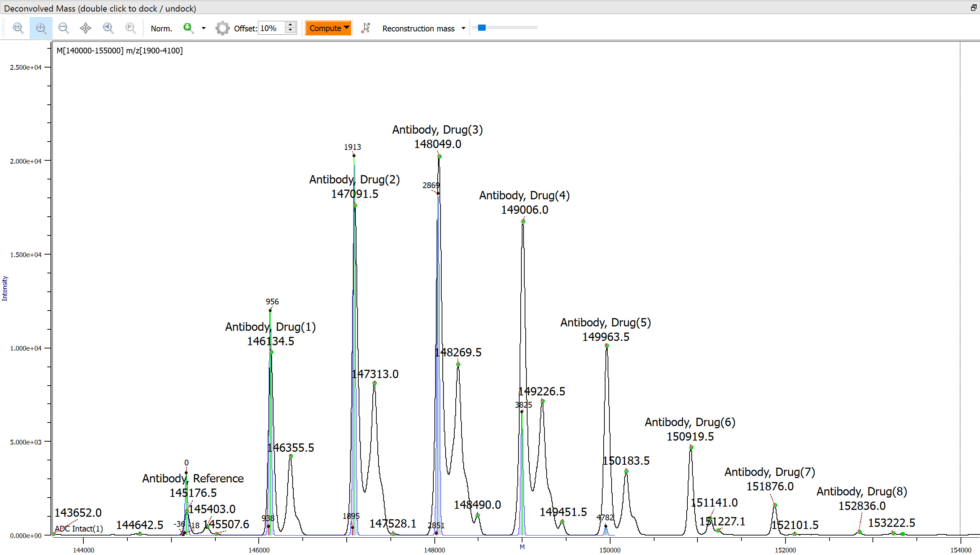Click the green add-zoom magnifier icon
The height and width of the screenshot is (555, 980).
(x=187, y=27)
